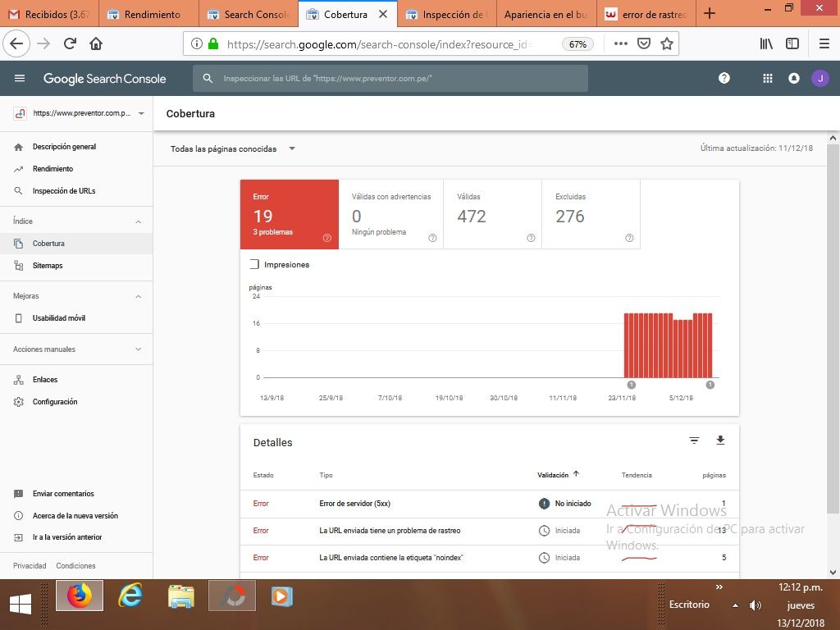Viewport: 840px width, 630px height.
Task: Open the media player taskbar icon
Action: tap(282, 596)
